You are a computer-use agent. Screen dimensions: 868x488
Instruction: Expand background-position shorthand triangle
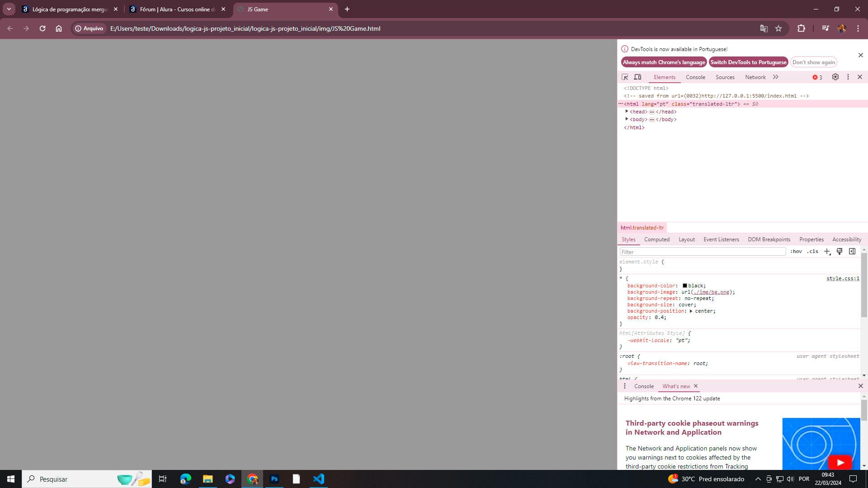click(x=691, y=311)
